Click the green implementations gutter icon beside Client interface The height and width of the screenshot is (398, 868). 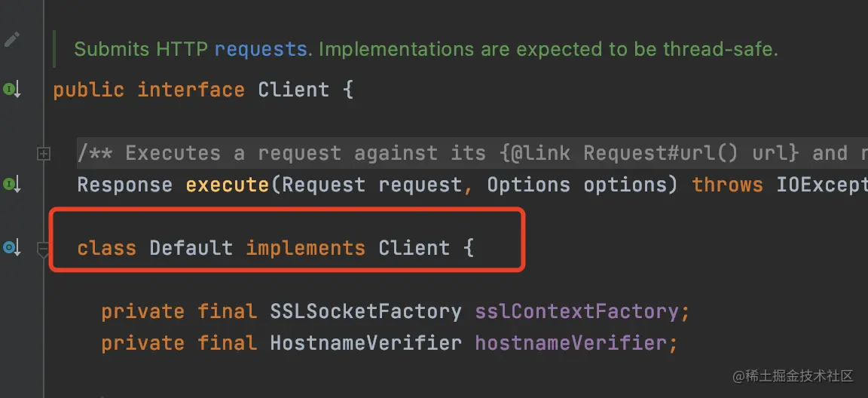click(12, 88)
